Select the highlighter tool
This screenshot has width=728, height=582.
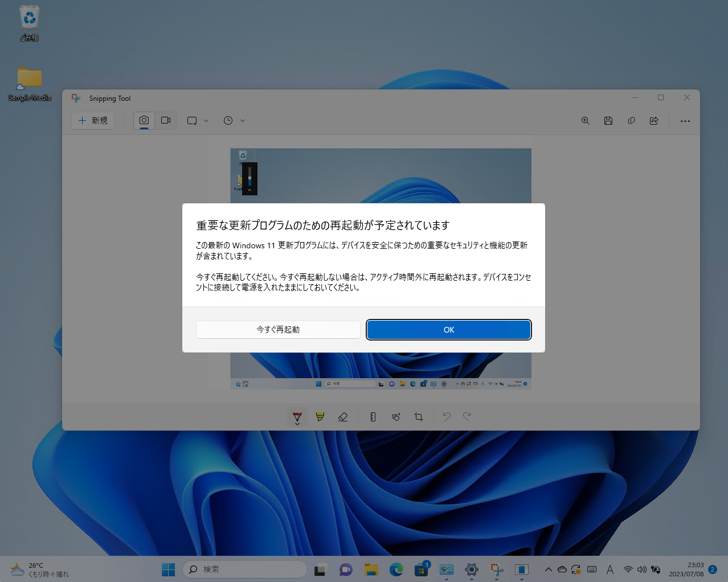(x=320, y=416)
